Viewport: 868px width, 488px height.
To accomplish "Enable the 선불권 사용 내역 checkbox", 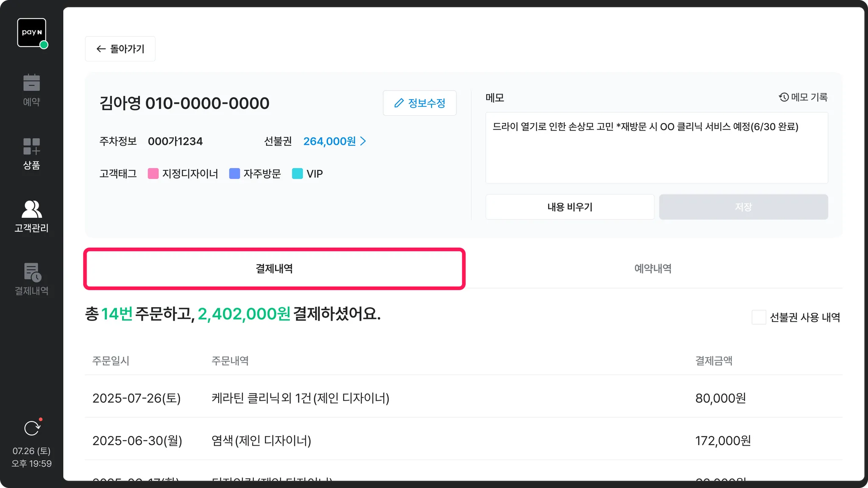I will 759,317.
